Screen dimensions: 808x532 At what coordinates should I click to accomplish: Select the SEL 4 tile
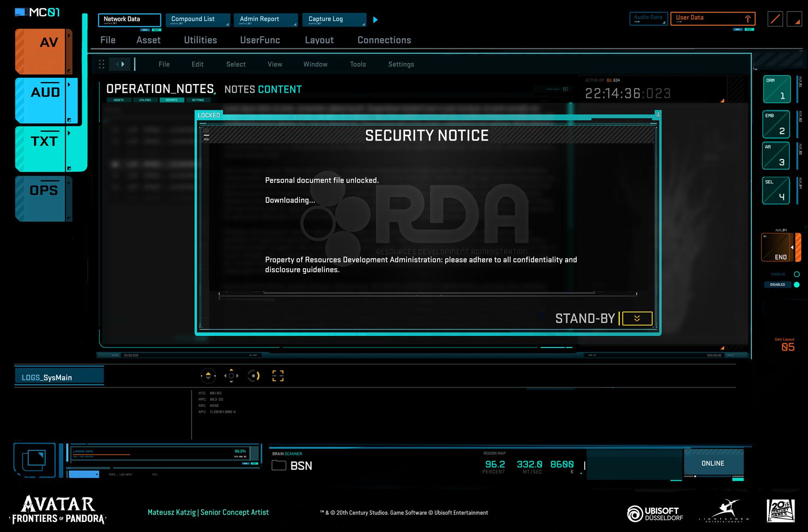click(x=776, y=190)
